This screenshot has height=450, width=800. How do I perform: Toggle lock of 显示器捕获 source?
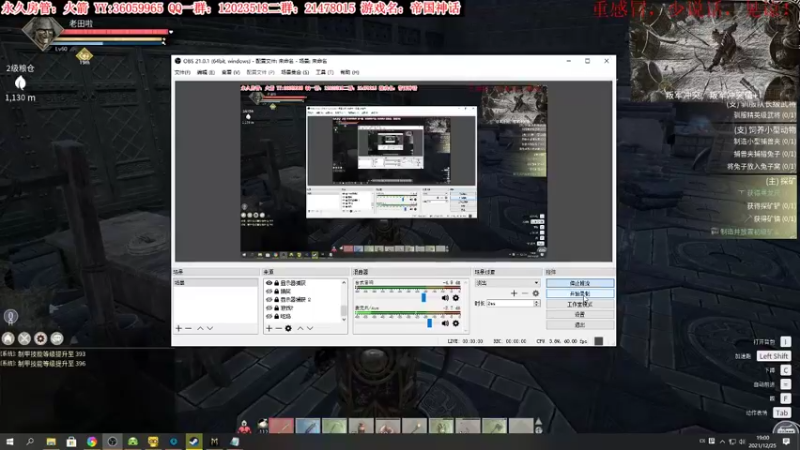tap(277, 283)
